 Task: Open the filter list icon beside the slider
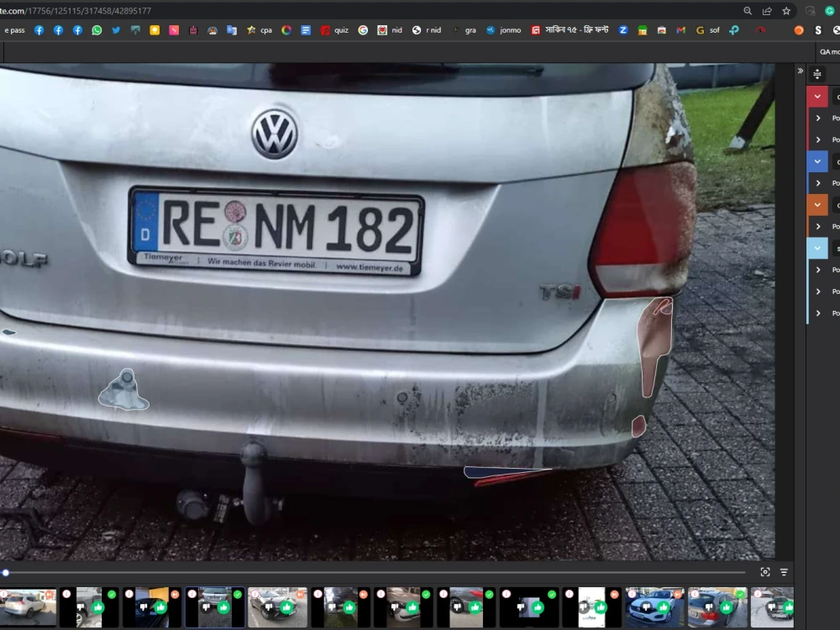tap(784, 572)
